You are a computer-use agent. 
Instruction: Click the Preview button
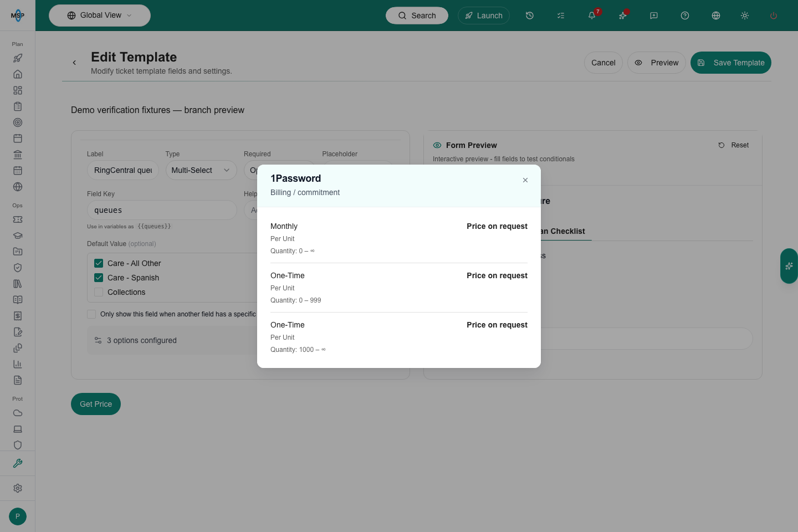(657, 63)
